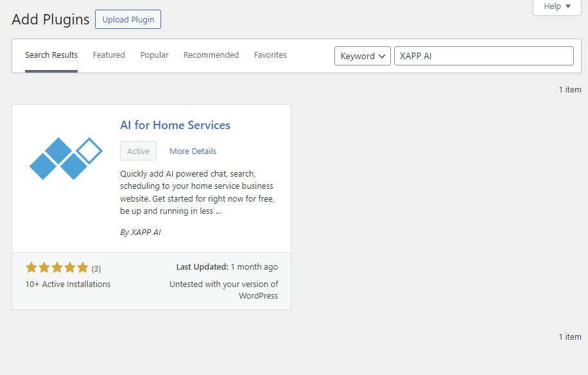The image size is (588, 375).
Task: Go to the Popular plugins tab
Action: point(154,55)
